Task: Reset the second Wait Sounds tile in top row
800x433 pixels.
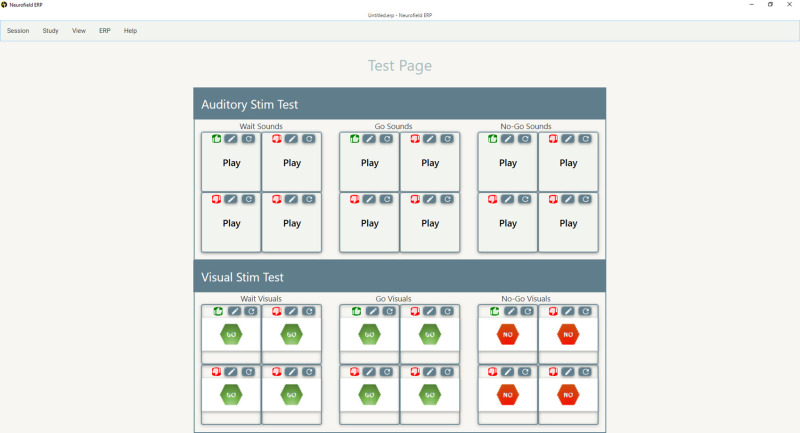Action: tap(309, 139)
